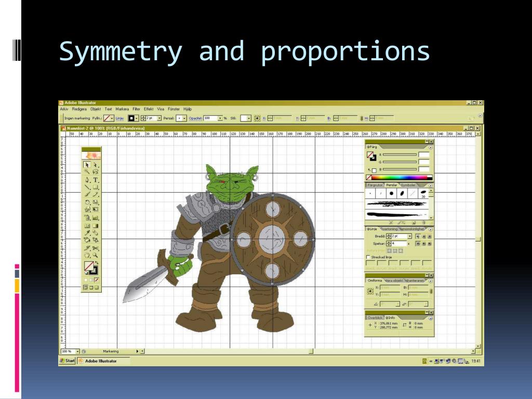This screenshot has height=399, width=532.
Task: Select the charcoal rough brush stroke
Action: [396, 204]
